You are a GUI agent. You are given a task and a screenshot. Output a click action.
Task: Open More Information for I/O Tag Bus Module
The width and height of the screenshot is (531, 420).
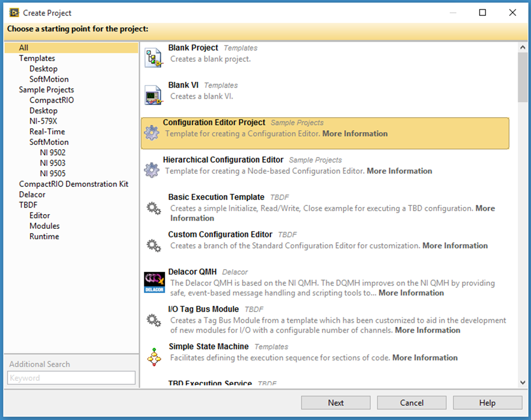pos(428,330)
